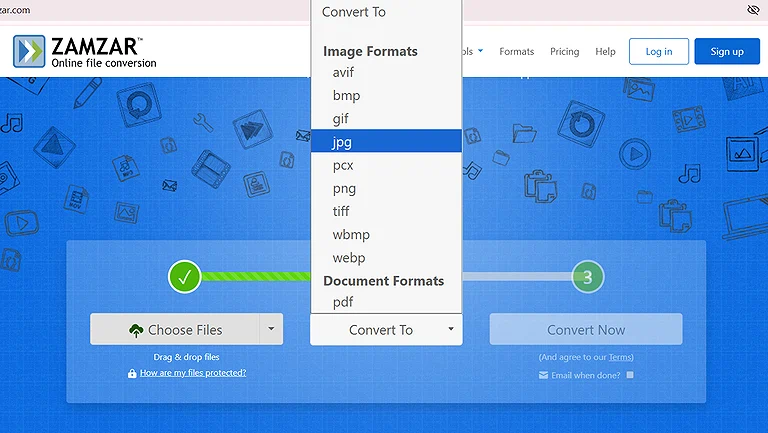768x433 pixels.
Task: Click the step 3 circle
Action: point(588,277)
